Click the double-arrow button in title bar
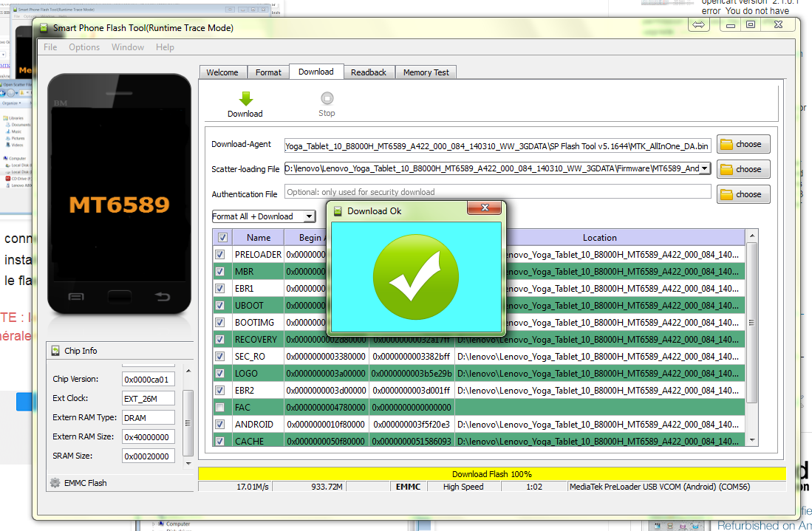 tap(699, 25)
